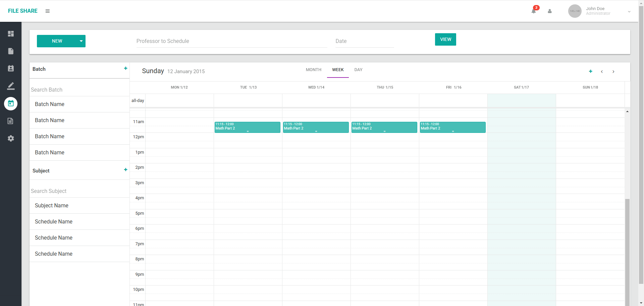
Task: Click the notification bell icon
Action: [x=533, y=11]
